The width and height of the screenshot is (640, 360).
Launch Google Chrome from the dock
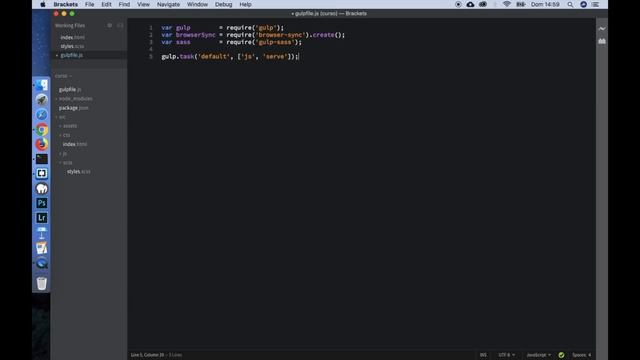(x=42, y=129)
